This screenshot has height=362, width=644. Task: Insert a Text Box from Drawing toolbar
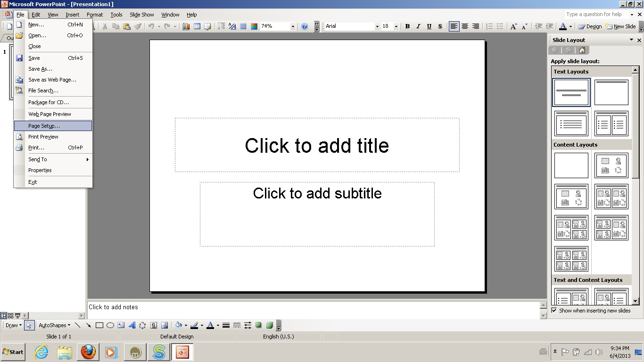tap(121, 325)
